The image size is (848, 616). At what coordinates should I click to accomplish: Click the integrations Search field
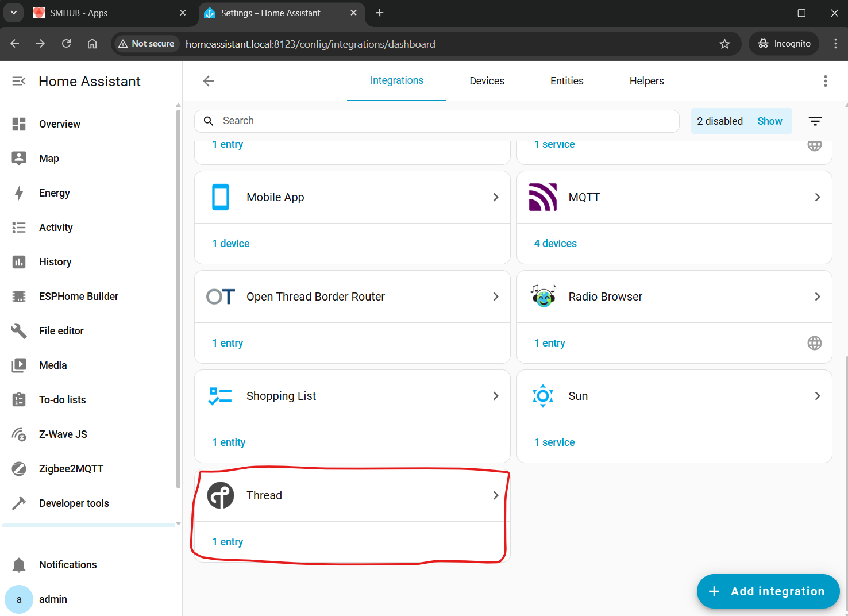point(442,121)
